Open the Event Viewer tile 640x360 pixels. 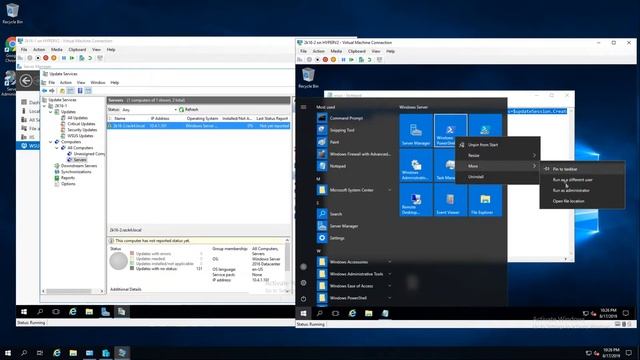(450, 200)
